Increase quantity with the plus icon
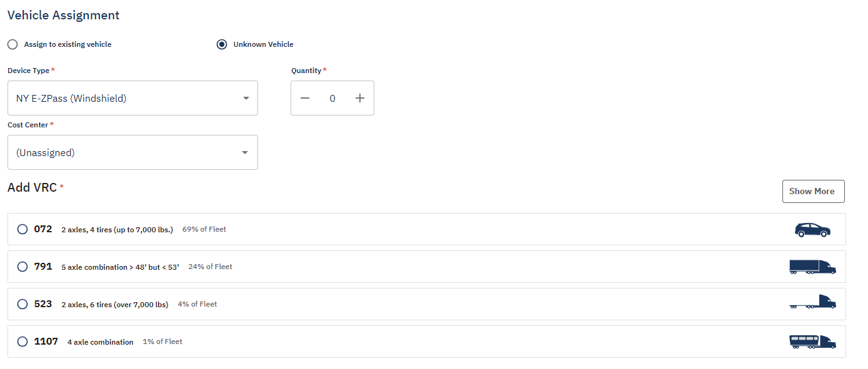 coord(360,98)
